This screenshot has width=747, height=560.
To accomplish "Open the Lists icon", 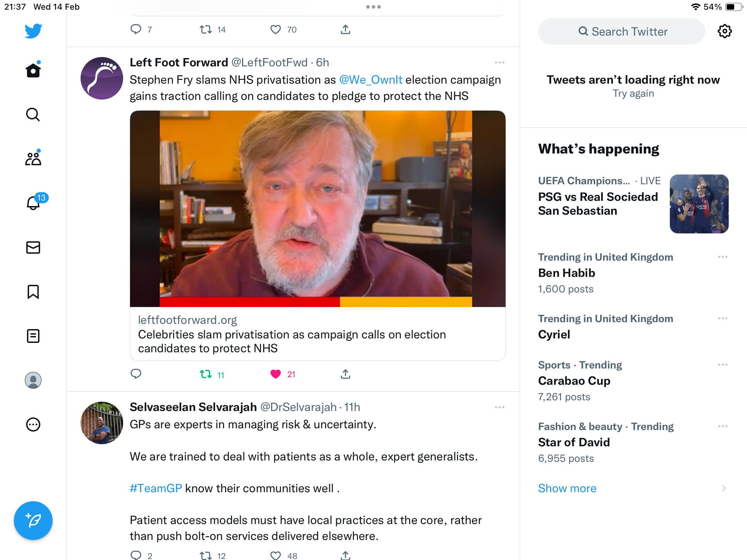I will click(x=33, y=336).
